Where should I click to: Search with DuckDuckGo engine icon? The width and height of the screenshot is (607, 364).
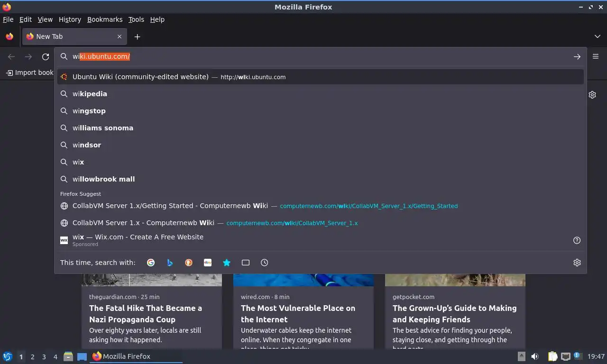click(189, 263)
